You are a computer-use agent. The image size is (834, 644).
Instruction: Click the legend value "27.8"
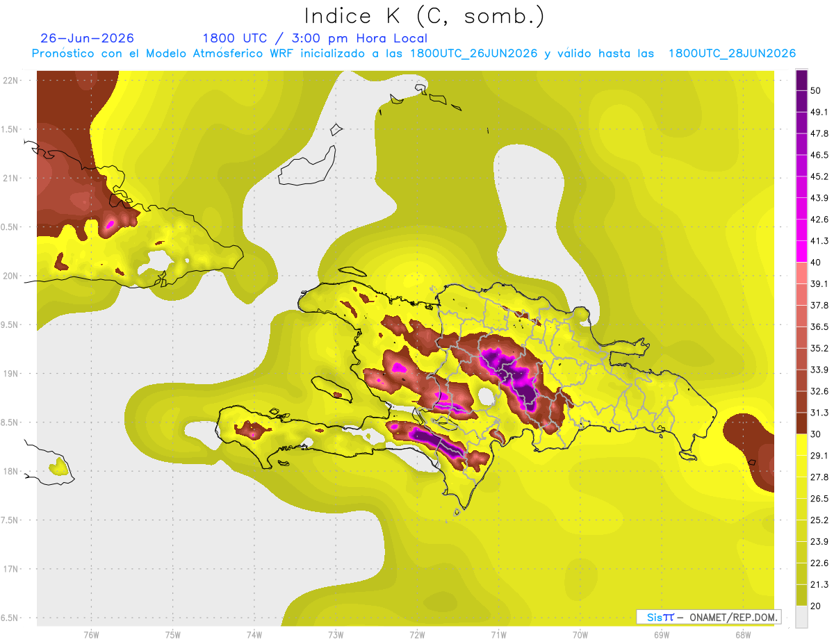pos(819,477)
